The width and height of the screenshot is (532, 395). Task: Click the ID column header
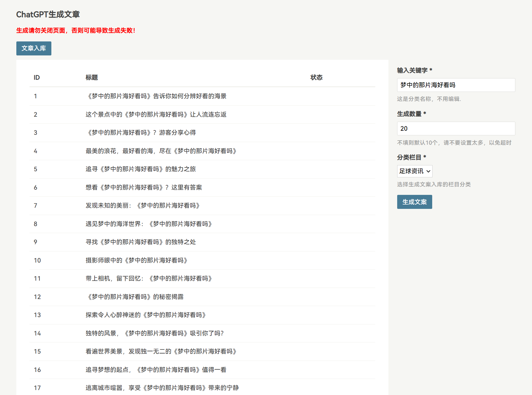tap(36, 77)
